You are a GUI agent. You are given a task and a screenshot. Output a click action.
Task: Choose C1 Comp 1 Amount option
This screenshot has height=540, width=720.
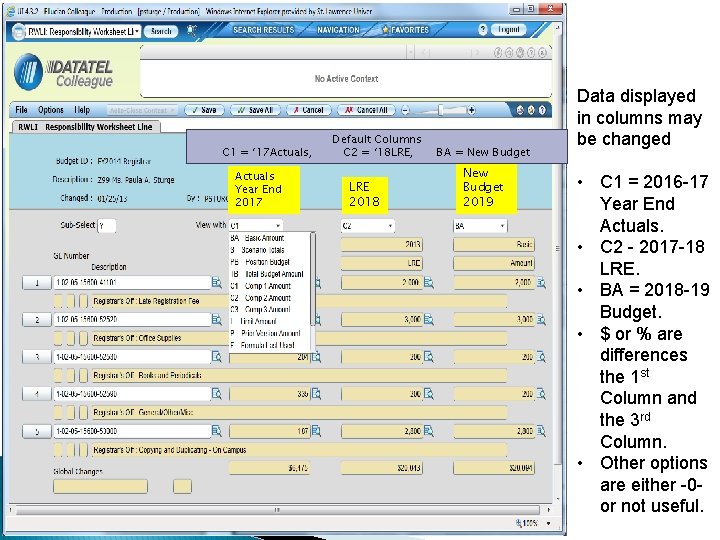coord(270,286)
